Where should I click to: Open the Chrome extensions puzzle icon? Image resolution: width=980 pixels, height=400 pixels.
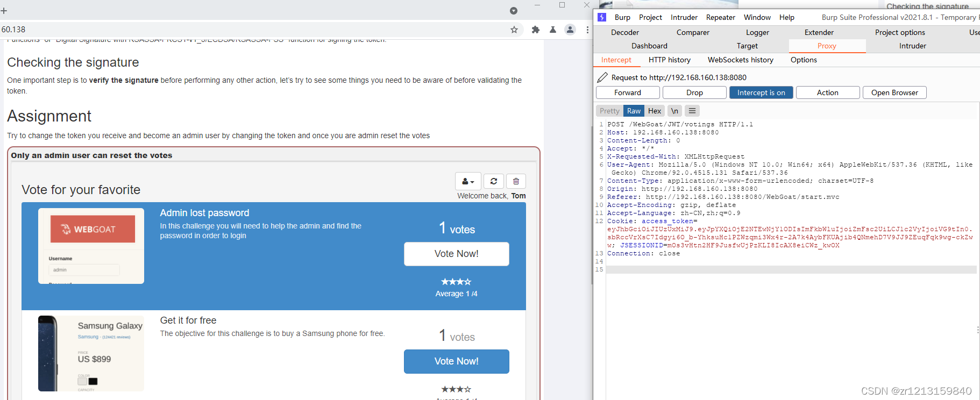click(536, 30)
